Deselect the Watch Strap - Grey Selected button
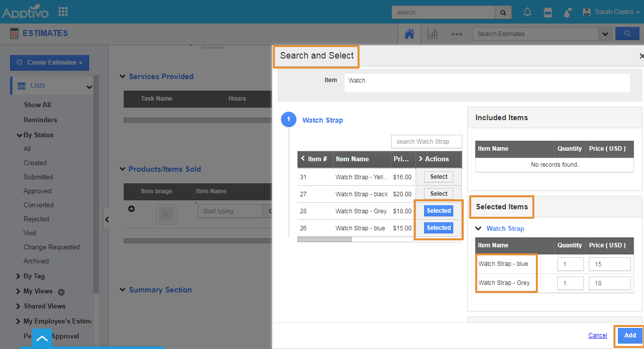 click(439, 211)
